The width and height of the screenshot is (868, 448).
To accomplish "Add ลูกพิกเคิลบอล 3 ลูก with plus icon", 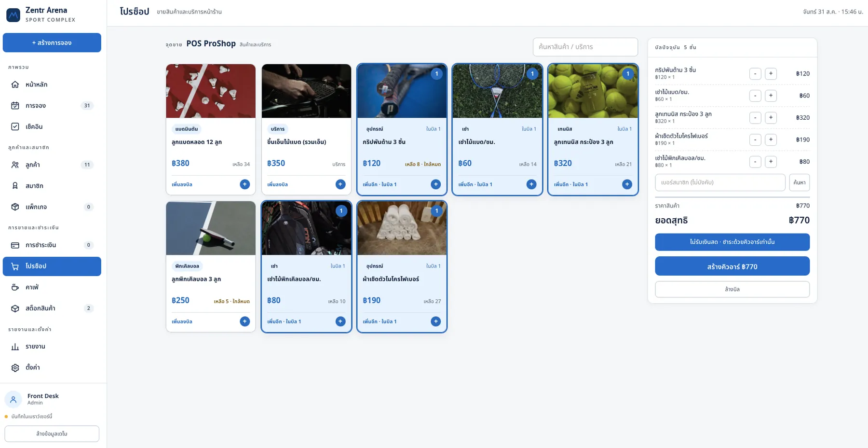I will tap(245, 322).
